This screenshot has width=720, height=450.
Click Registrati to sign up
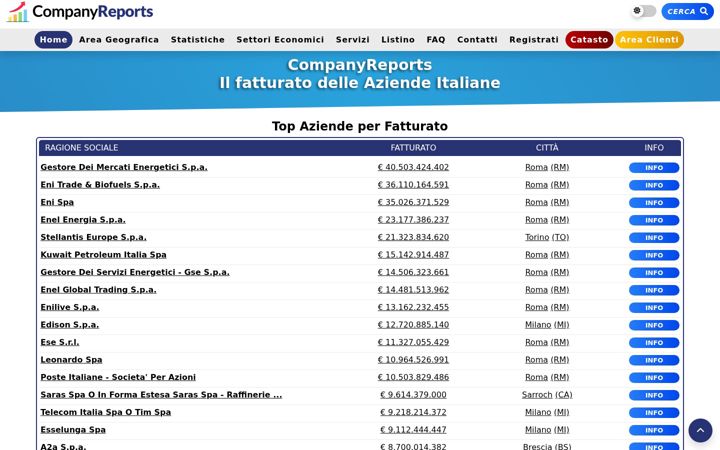[534, 40]
